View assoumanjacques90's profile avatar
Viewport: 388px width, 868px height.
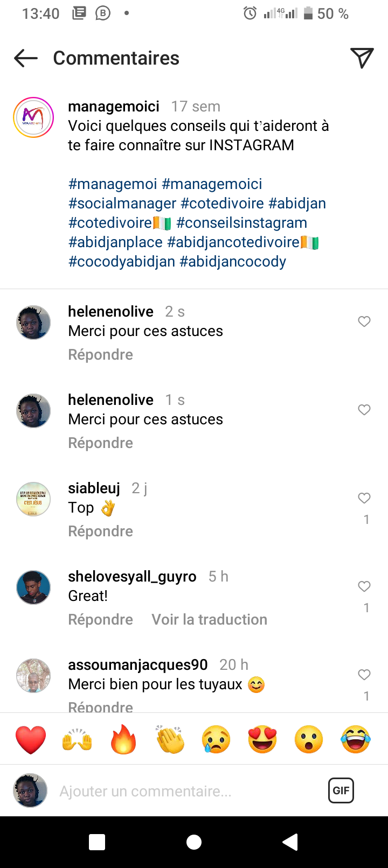click(33, 675)
